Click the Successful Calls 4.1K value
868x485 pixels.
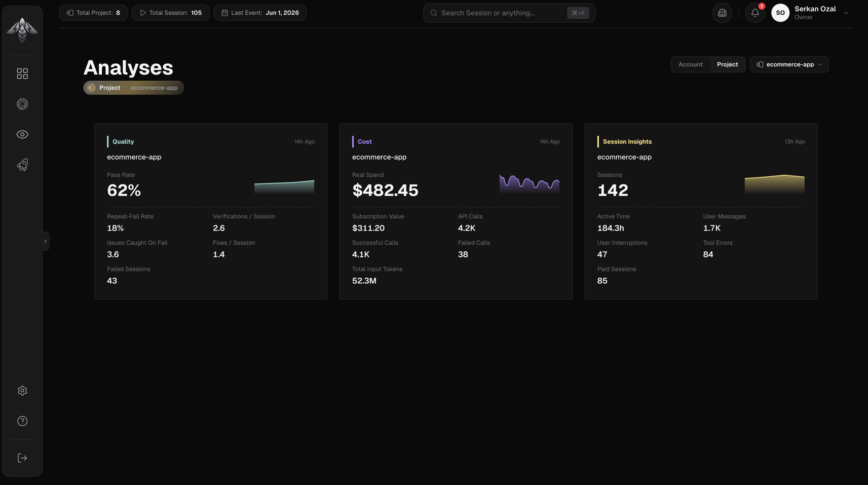[x=361, y=254]
